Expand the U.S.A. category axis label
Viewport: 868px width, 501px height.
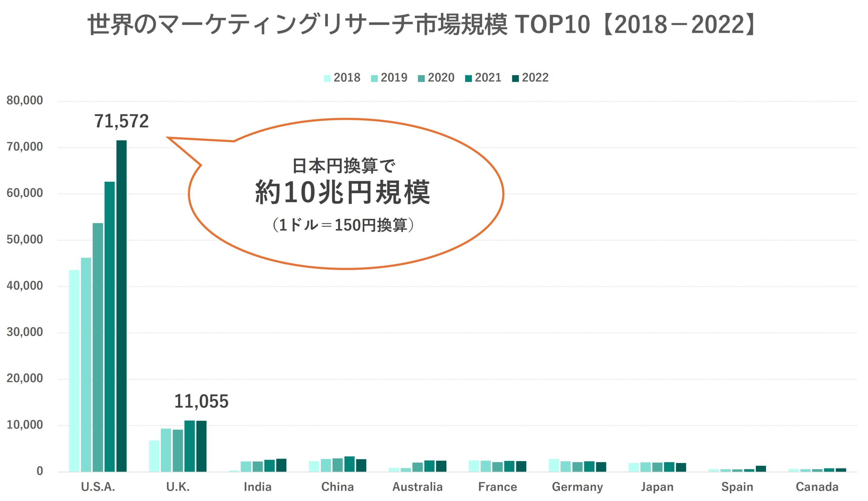click(x=99, y=486)
